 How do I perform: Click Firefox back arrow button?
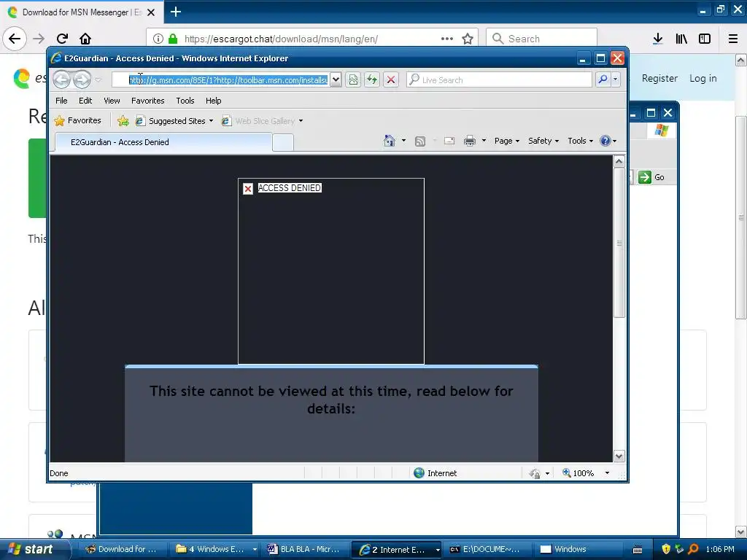click(15, 39)
